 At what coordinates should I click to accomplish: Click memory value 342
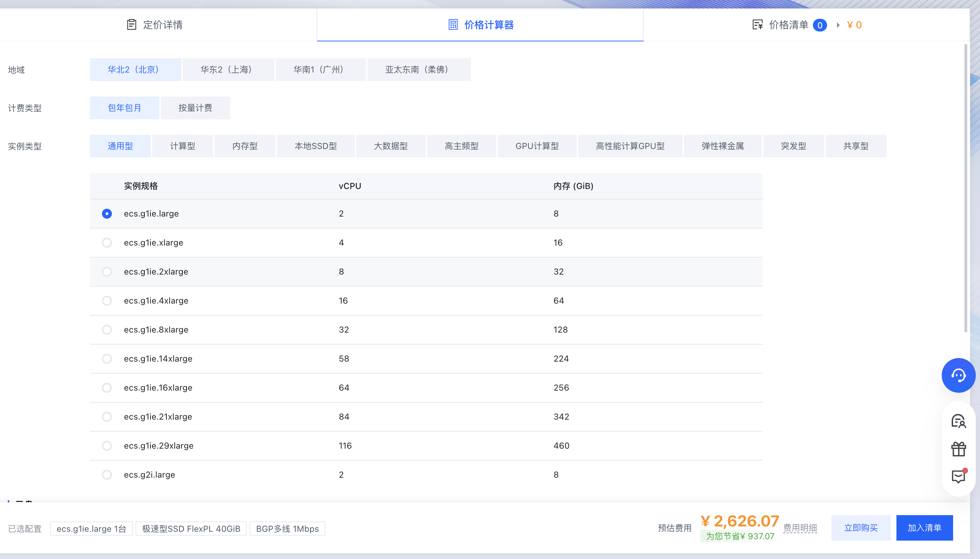(561, 416)
